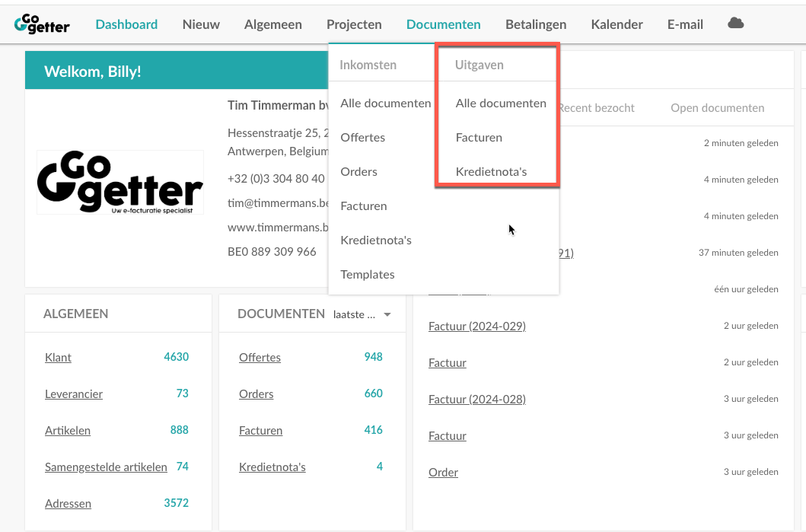Screen dimensions: 806x532
Task: Open Samengestelde artikelen link
Action: click(106, 467)
